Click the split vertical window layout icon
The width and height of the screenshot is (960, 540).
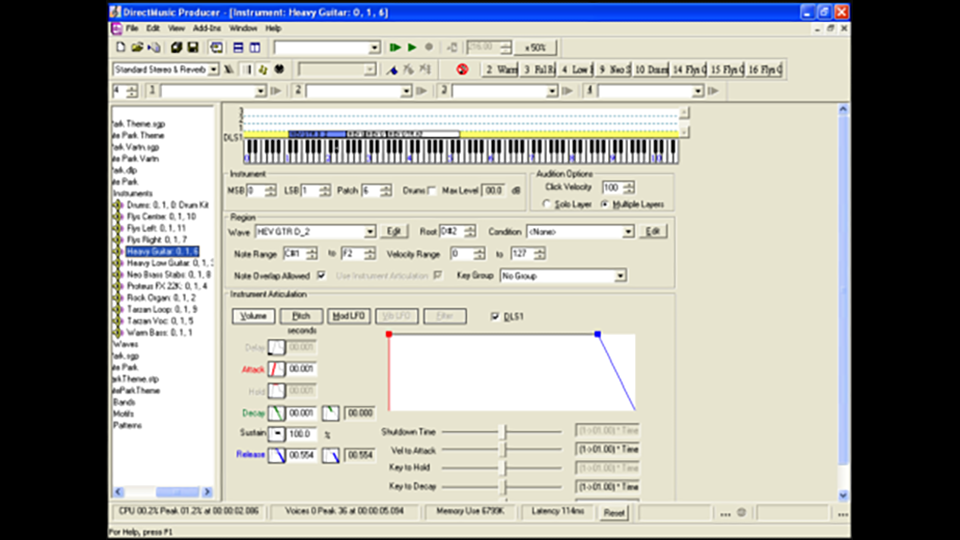point(255,47)
